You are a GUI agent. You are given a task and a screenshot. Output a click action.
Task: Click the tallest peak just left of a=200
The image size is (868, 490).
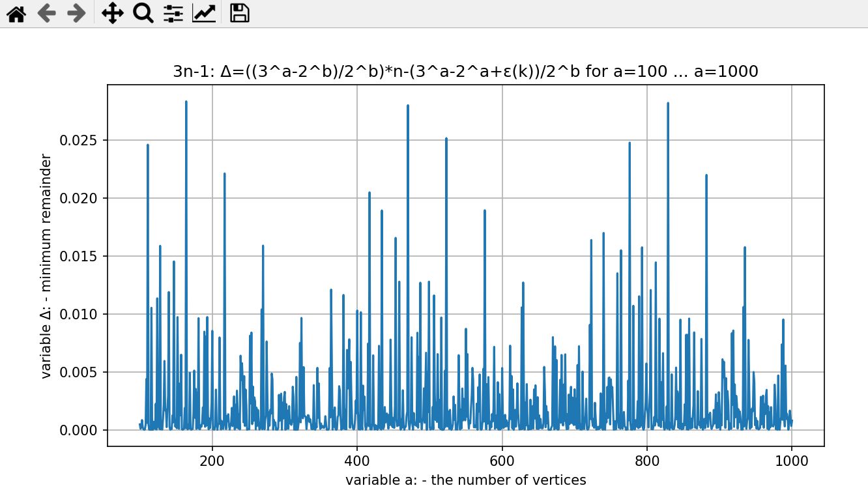[x=186, y=103]
